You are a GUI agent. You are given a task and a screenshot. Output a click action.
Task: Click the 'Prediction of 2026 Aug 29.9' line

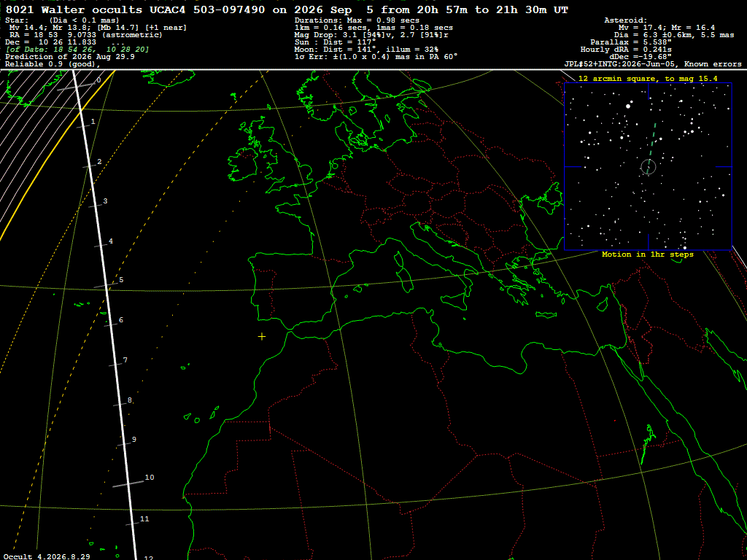pyautogui.click(x=70, y=57)
